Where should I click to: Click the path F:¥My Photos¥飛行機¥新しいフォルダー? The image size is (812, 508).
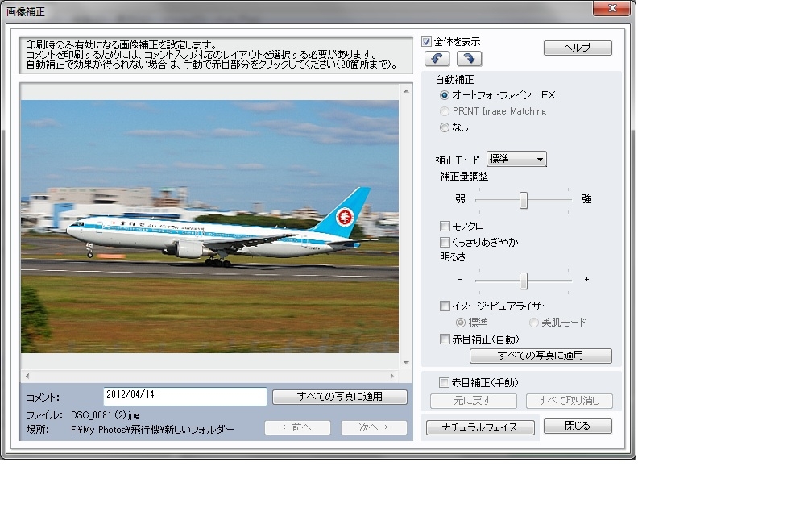(152, 430)
